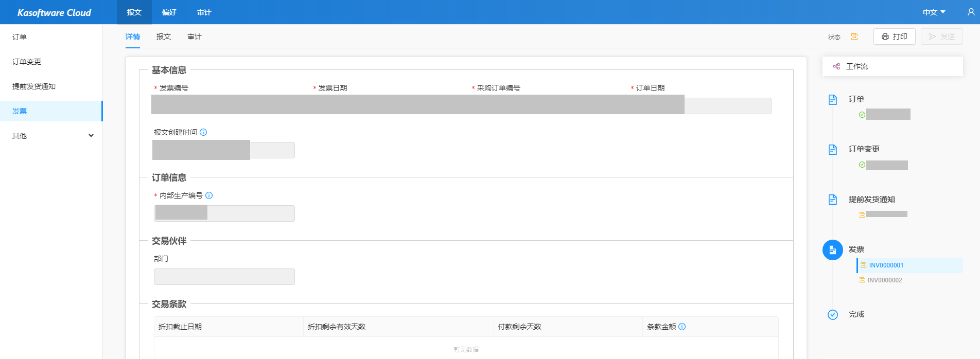Click the 折扣剩余有效天数 column header
Image resolution: width=980 pixels, height=359 pixels.
pos(398,327)
